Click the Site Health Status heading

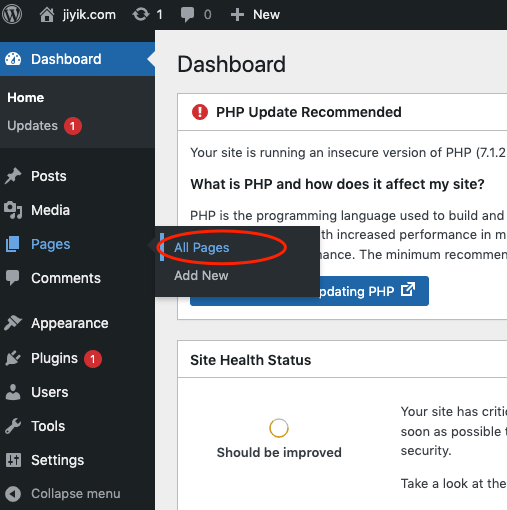[250, 360]
